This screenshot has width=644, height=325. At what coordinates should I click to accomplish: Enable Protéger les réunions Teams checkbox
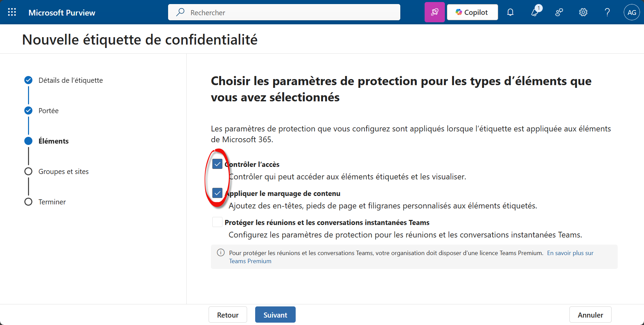pyautogui.click(x=217, y=222)
